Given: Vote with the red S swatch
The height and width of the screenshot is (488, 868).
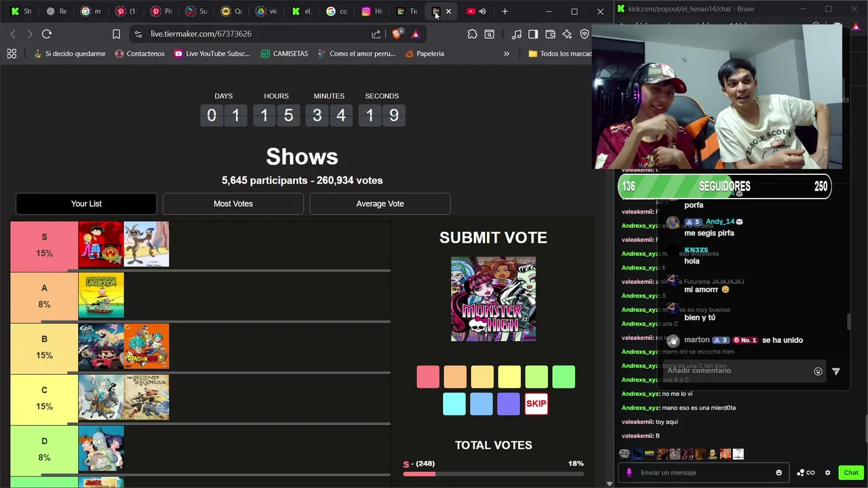Looking at the screenshot, I should pyautogui.click(x=428, y=377).
